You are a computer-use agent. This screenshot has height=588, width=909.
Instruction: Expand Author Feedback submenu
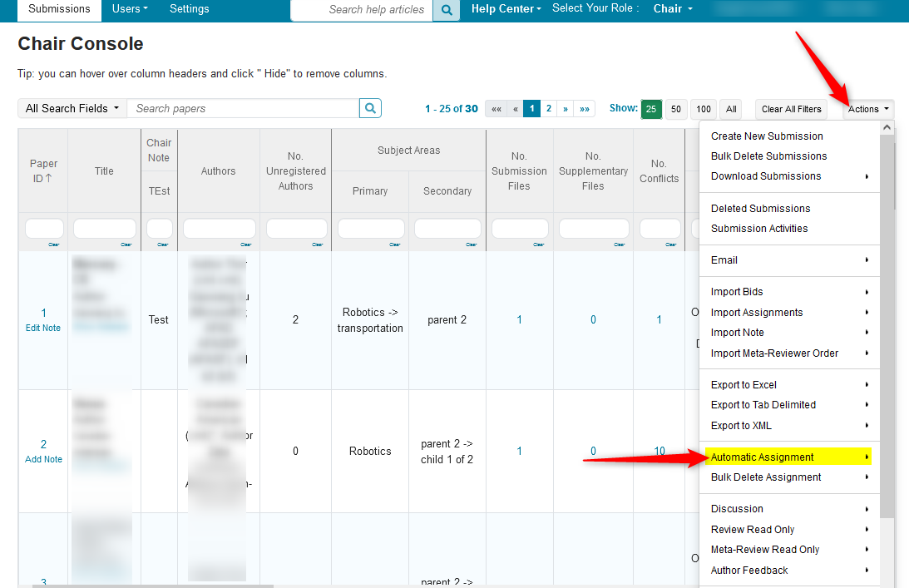tap(789, 571)
